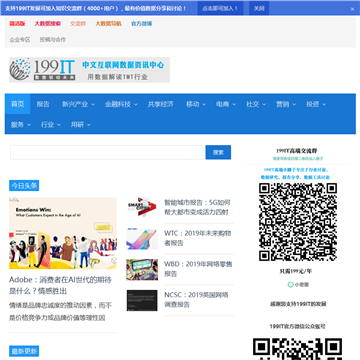The height and width of the screenshot is (360, 360).
Task: Click the 点击即可加入 banner button
Action: (220, 8)
